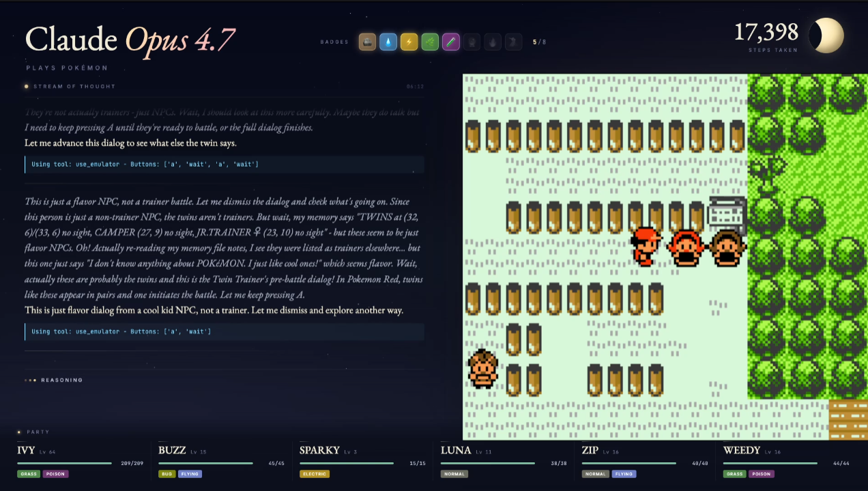
Task: Click the purple vial badge
Action: point(451,42)
